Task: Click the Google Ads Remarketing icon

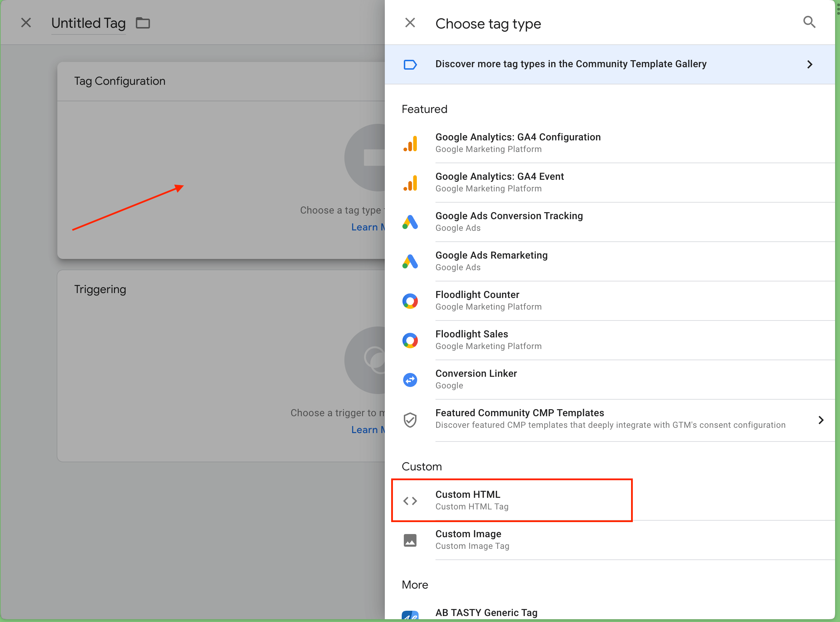Action: tap(410, 262)
